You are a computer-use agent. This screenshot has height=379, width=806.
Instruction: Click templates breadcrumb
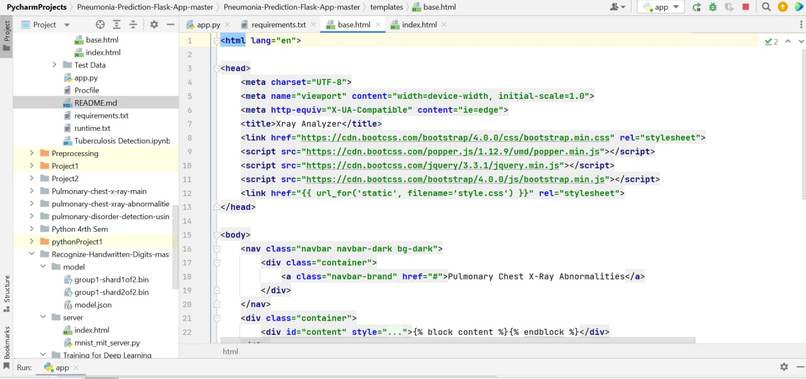pos(387,7)
